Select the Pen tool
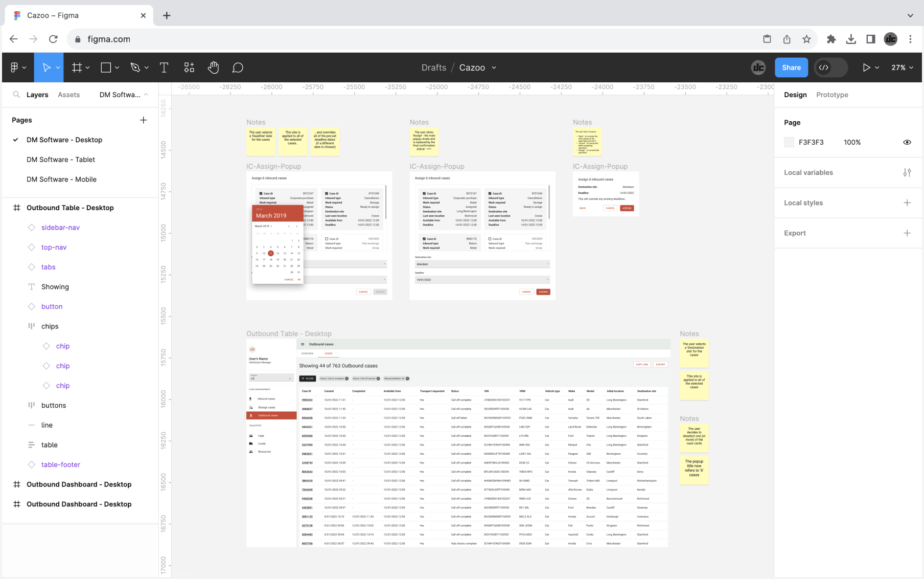The image size is (924, 579). [135, 68]
